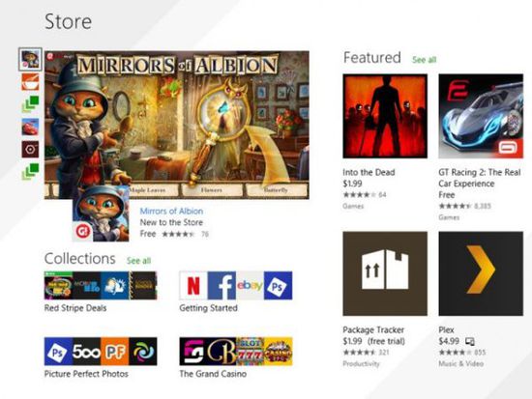Click the Mirrors of Albion banner image
Viewport: 532px width, 399px height.
pos(177,125)
